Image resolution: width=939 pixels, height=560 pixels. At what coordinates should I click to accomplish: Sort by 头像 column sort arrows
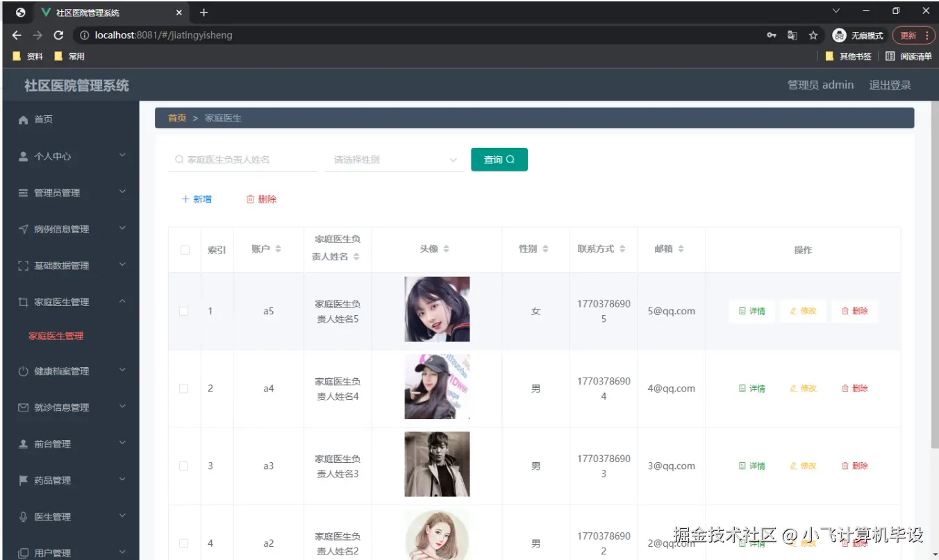pos(447,249)
